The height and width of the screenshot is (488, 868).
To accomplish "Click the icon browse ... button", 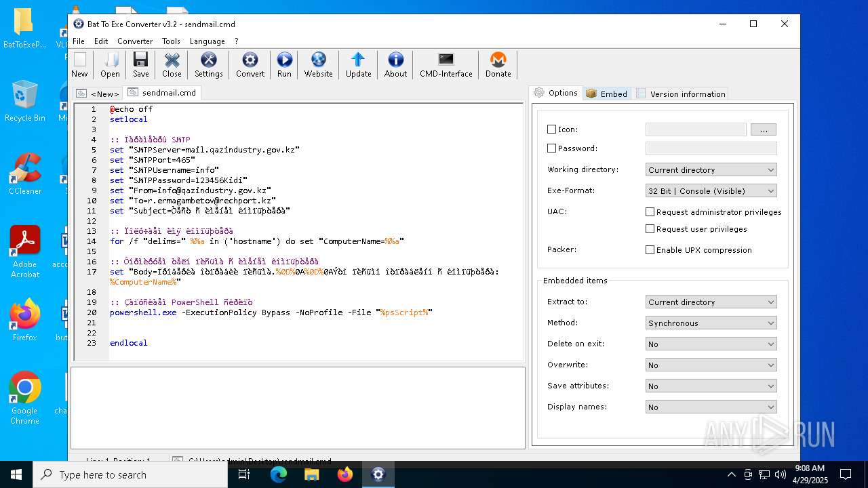I will point(763,129).
